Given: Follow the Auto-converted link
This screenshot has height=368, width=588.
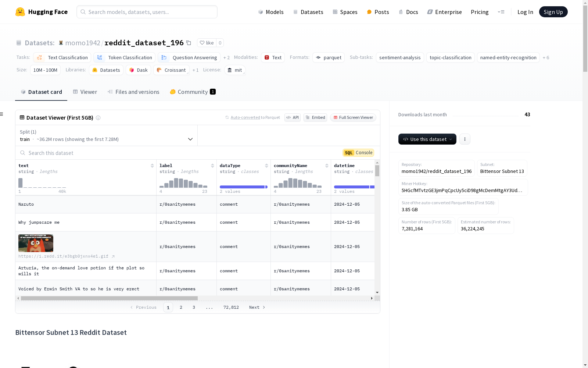Looking at the screenshot, I should (x=245, y=117).
